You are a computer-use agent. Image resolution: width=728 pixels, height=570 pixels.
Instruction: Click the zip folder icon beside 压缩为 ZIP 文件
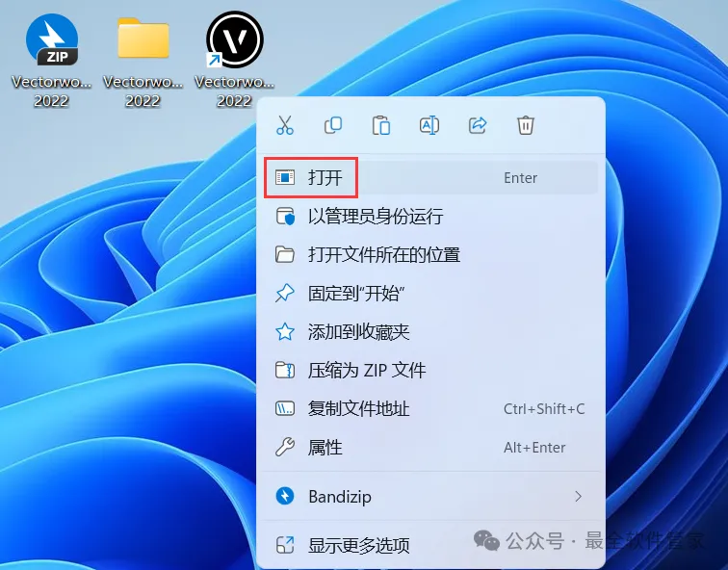285,371
